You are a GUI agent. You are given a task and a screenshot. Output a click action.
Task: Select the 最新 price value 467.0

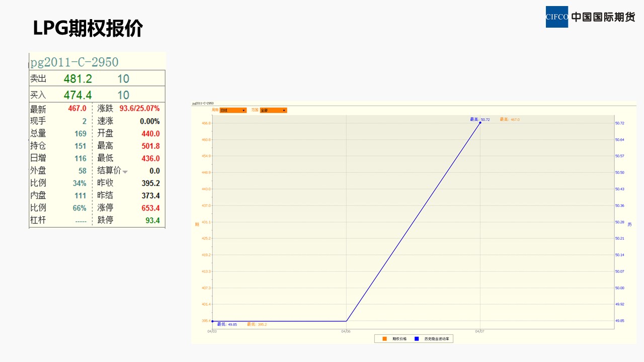pos(77,109)
